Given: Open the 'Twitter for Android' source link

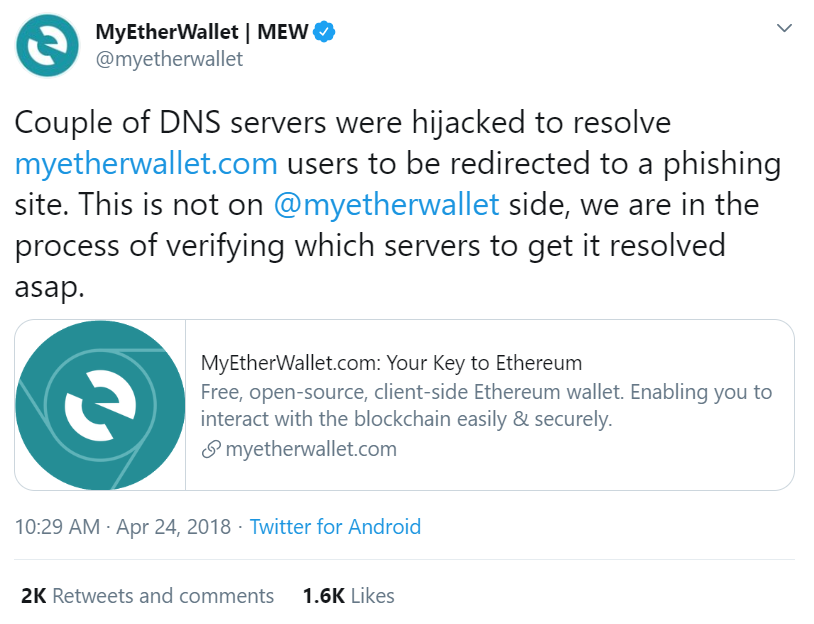Looking at the screenshot, I should point(335,527).
